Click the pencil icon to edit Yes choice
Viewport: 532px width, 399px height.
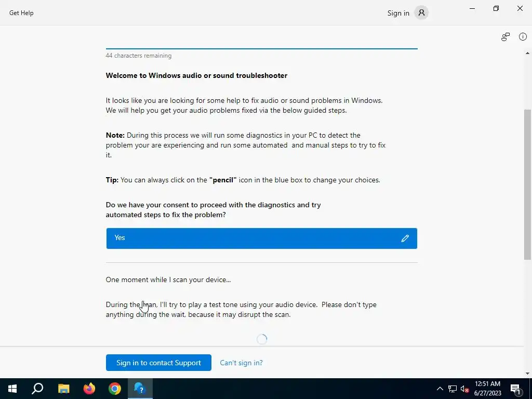[x=405, y=238]
